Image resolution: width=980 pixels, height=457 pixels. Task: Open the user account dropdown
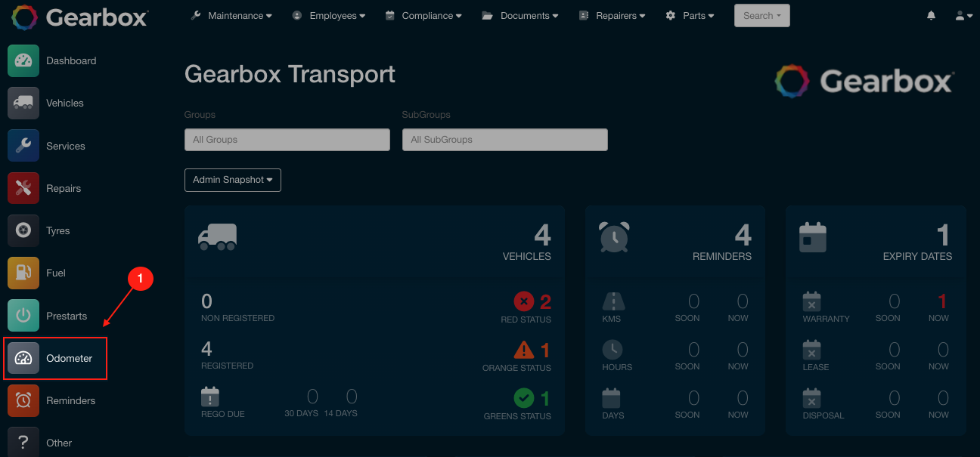[963, 16]
